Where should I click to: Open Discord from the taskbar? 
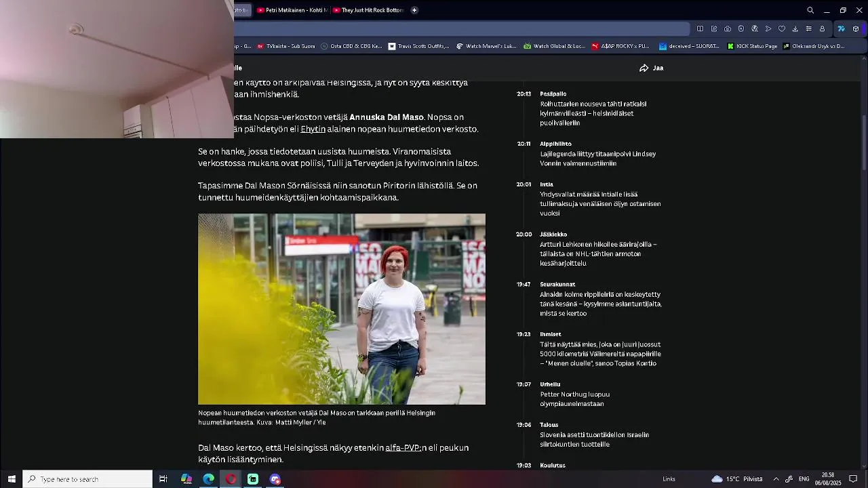pos(275,479)
